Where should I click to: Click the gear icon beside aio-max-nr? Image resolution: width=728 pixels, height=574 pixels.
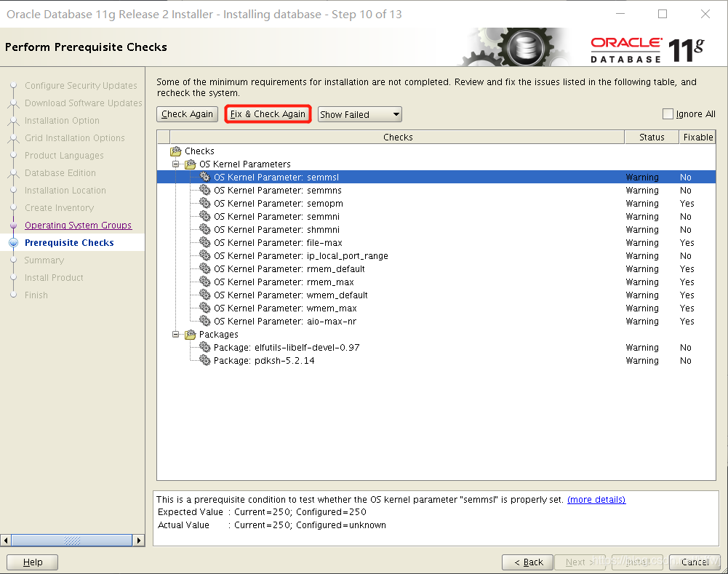[205, 321]
